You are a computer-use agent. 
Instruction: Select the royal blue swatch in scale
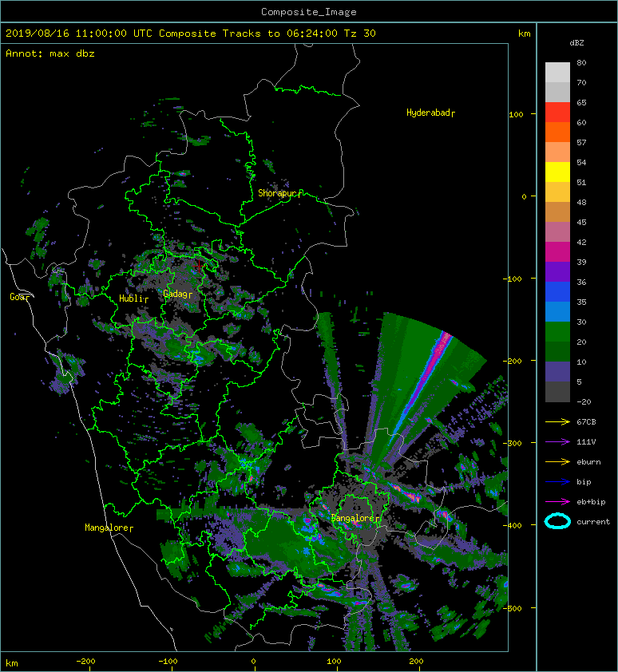557,292
